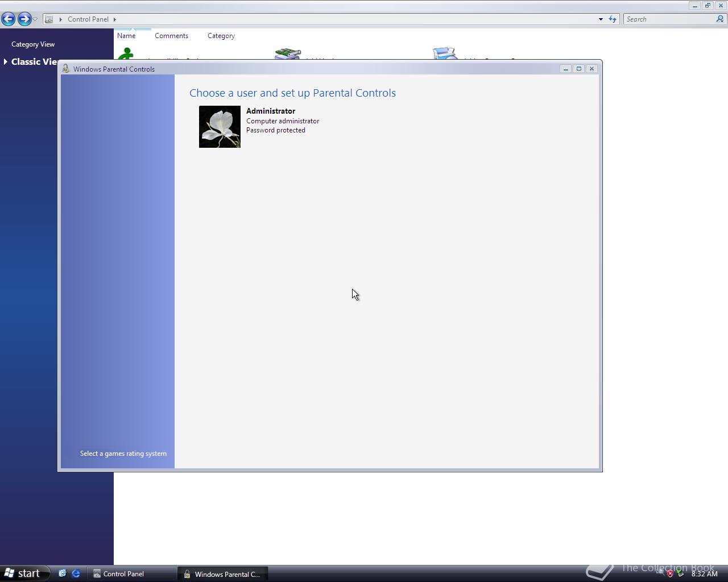Go forward with the Forward arrow button

(x=24, y=19)
